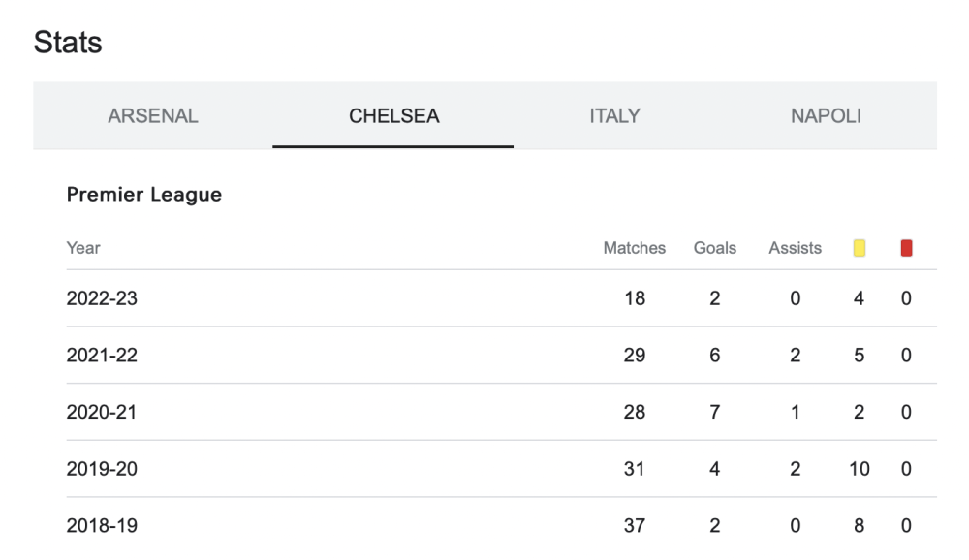Select the 2020-21 season row
This screenshot has width=969, height=560.
click(x=502, y=412)
